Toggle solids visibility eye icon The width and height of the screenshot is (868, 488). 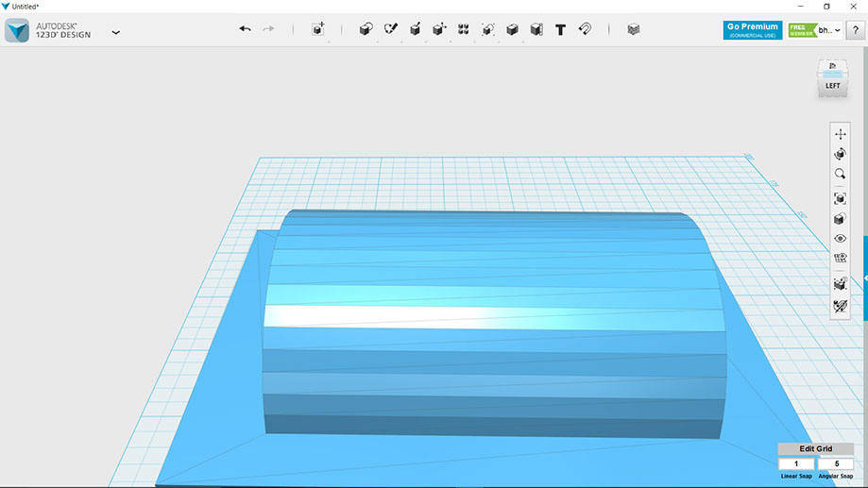coord(841,239)
